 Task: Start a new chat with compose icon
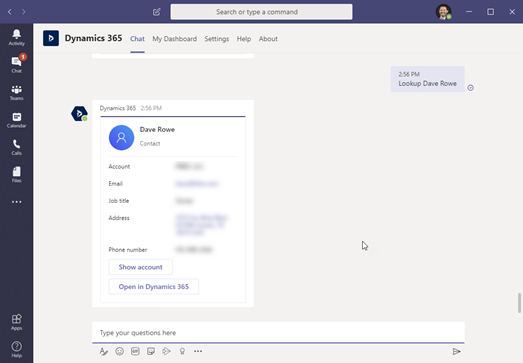pyautogui.click(x=156, y=12)
